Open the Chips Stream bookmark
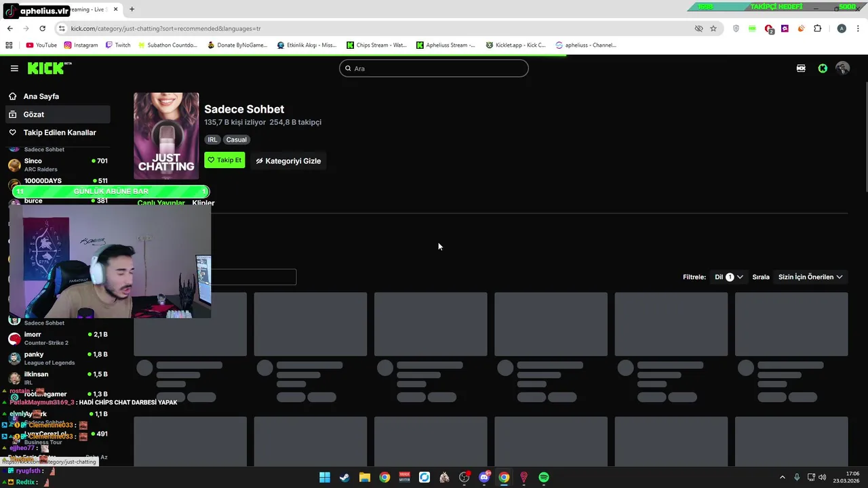This screenshot has height=488, width=868. (376, 45)
